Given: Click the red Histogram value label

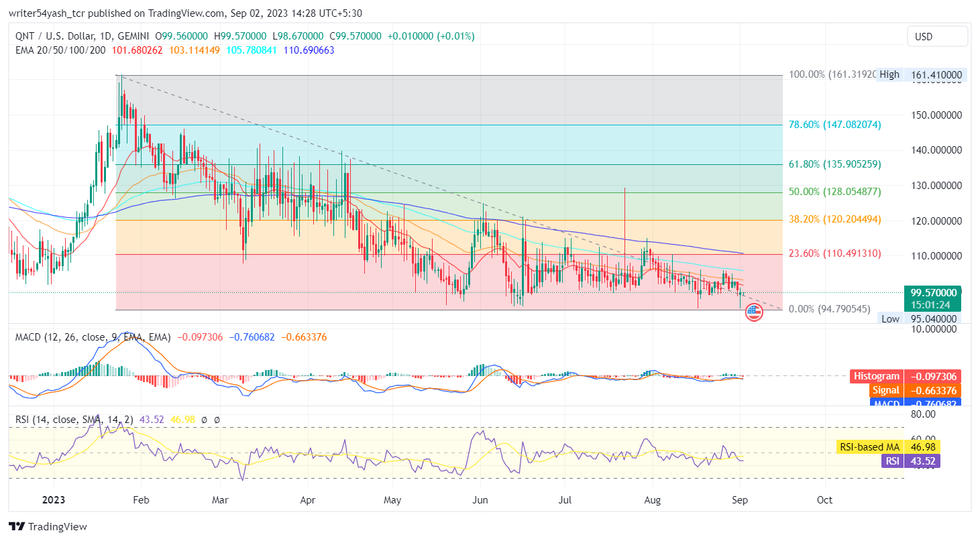Looking at the screenshot, I should point(906,377).
